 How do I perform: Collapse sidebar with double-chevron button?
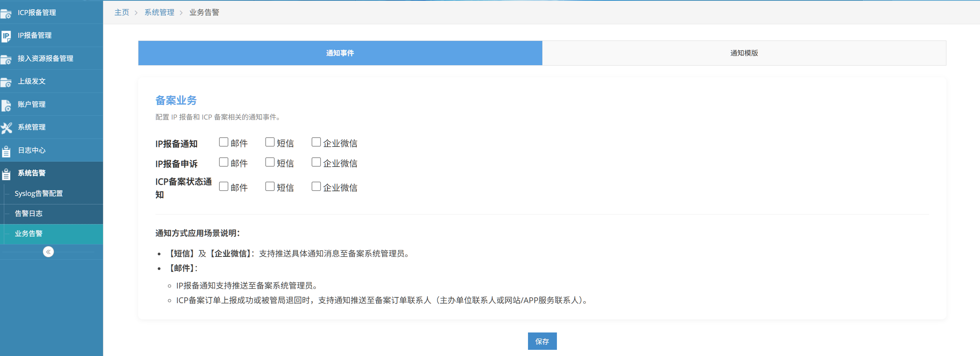(x=48, y=252)
